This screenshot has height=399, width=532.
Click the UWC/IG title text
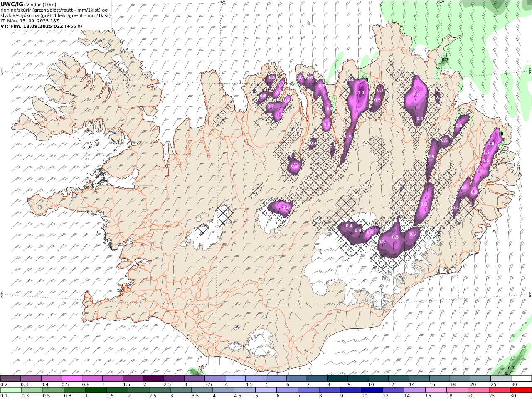pos(12,4)
